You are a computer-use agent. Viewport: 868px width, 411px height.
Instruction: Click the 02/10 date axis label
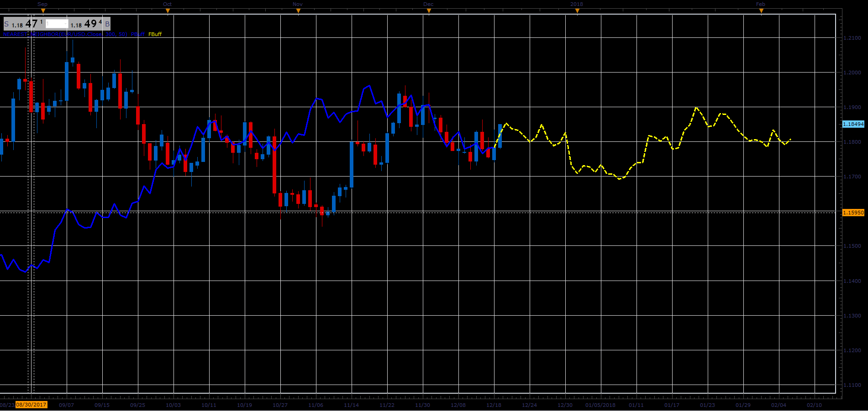pos(815,405)
